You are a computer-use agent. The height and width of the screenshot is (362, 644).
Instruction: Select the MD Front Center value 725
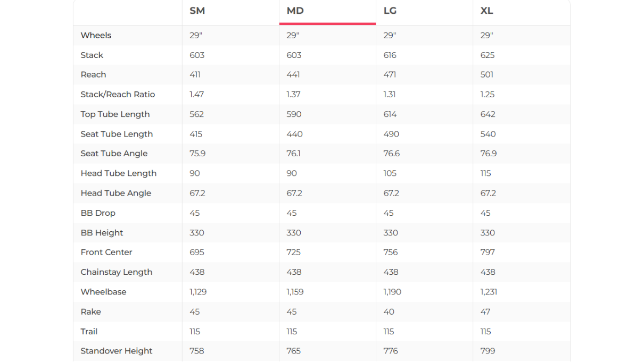pyautogui.click(x=294, y=252)
